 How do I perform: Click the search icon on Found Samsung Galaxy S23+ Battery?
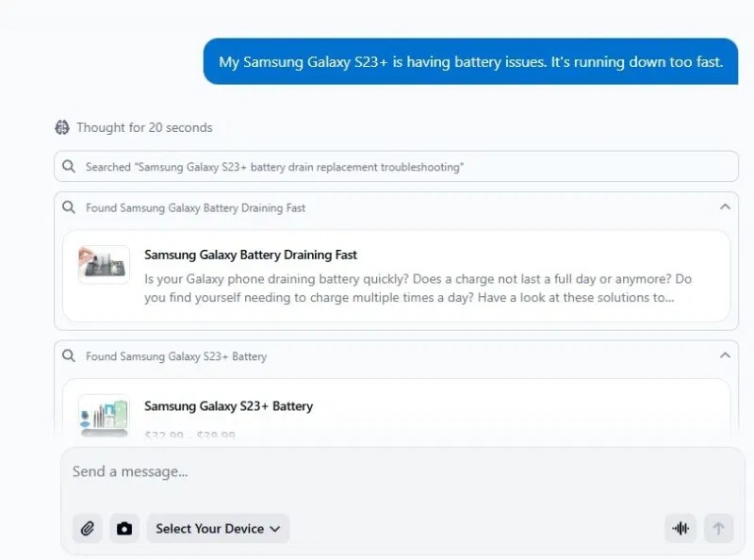coord(67,356)
